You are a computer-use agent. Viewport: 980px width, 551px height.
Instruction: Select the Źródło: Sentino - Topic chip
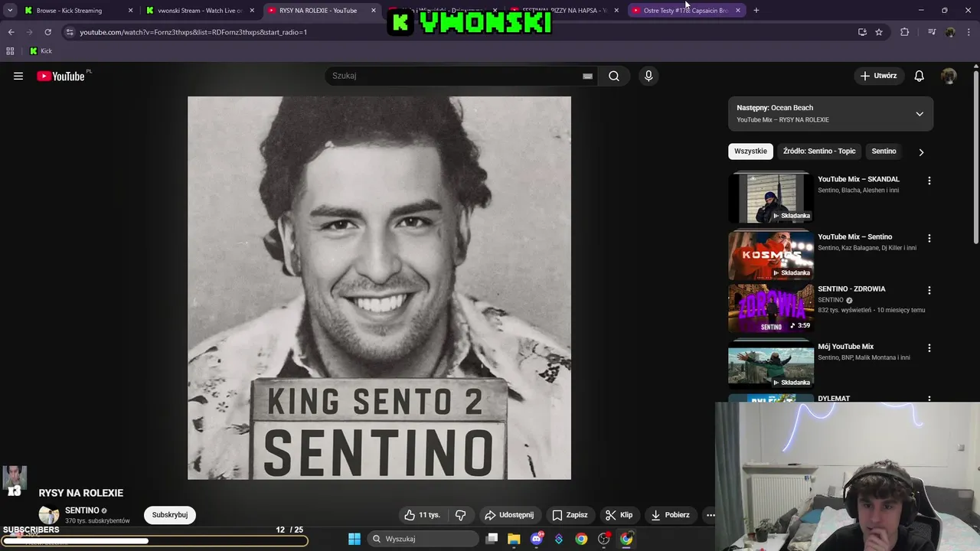[819, 152]
